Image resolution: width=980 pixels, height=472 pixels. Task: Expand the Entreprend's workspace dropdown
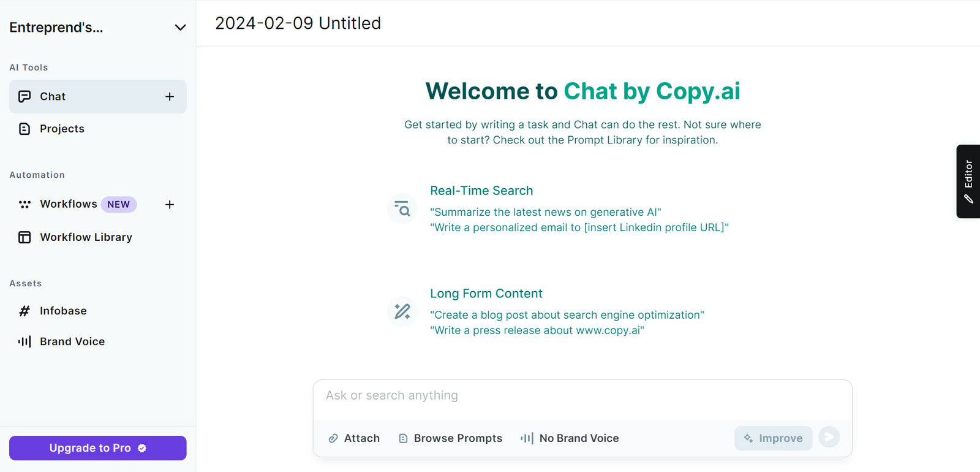(x=180, y=28)
